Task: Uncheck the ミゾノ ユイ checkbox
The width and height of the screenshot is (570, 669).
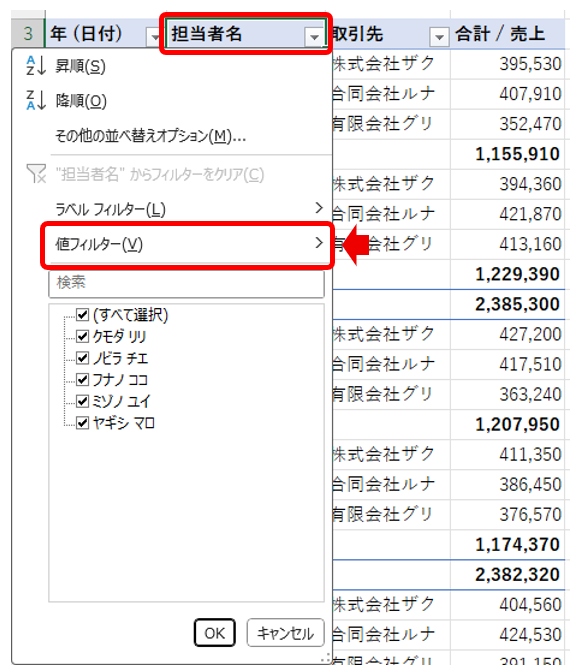Action: [x=82, y=401]
